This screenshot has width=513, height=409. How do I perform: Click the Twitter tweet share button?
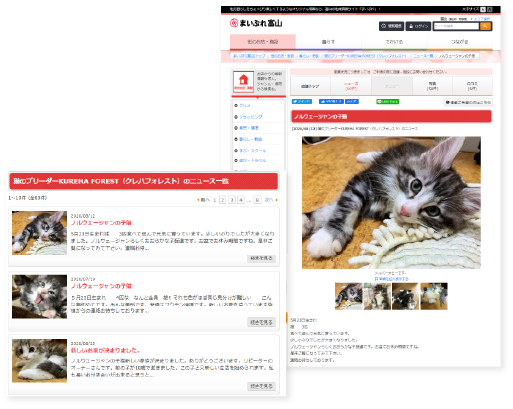pos(302,102)
